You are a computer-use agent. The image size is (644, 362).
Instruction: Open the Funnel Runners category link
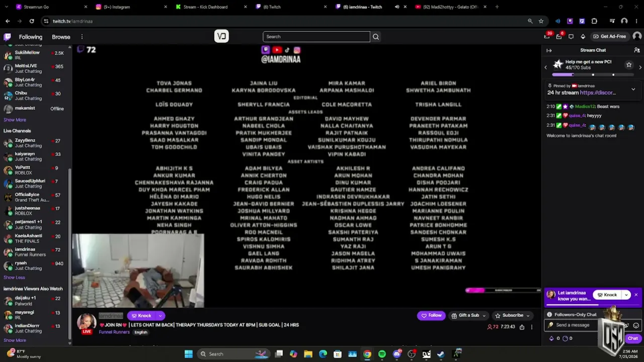[x=114, y=332]
